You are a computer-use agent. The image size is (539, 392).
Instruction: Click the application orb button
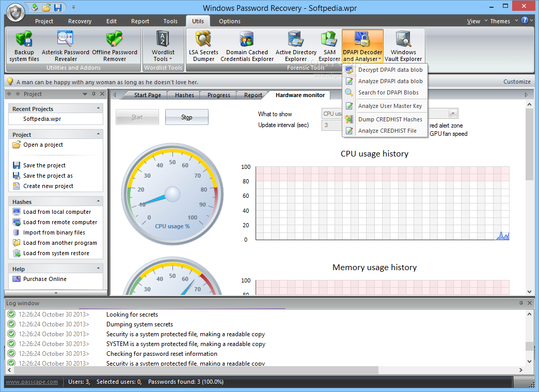pyautogui.click(x=15, y=12)
